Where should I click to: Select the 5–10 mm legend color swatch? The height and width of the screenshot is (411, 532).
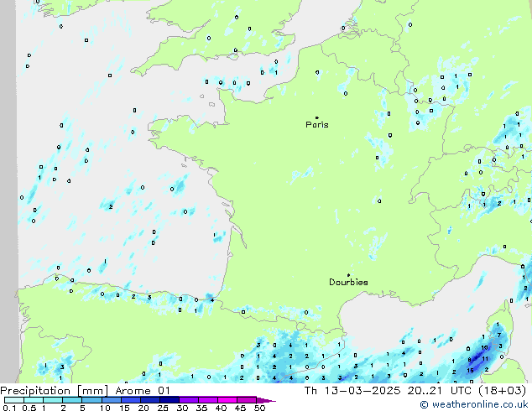(91, 400)
